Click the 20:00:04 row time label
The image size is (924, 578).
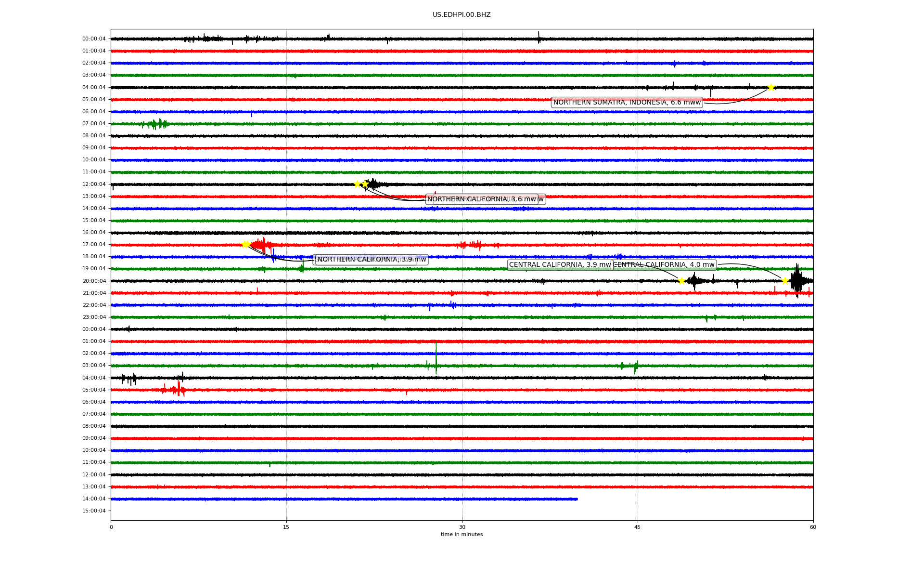pyautogui.click(x=94, y=281)
